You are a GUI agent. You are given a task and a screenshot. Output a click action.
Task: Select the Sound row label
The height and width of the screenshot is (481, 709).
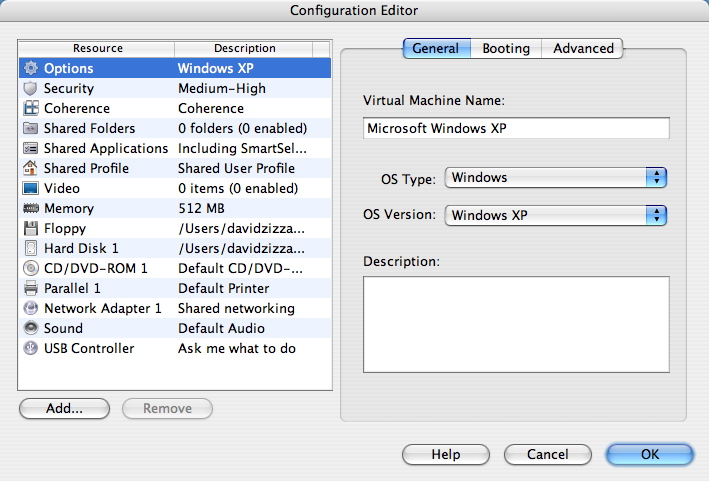click(x=63, y=328)
